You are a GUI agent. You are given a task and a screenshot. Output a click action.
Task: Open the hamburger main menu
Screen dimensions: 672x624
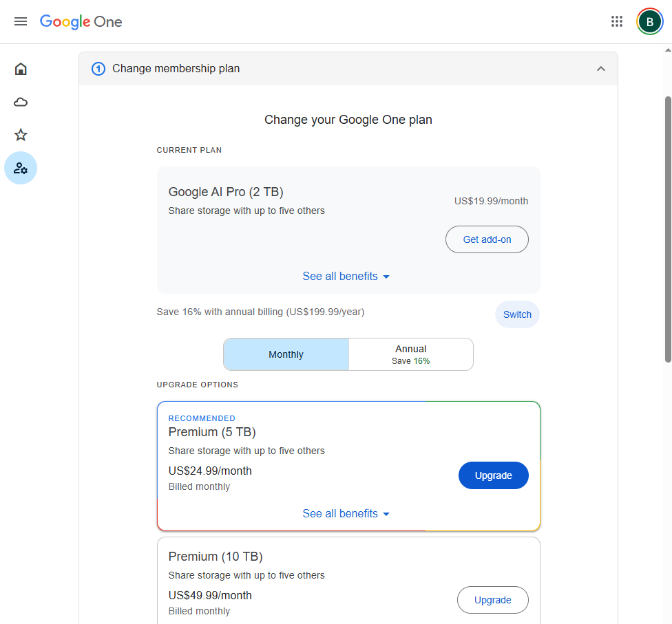coord(21,21)
